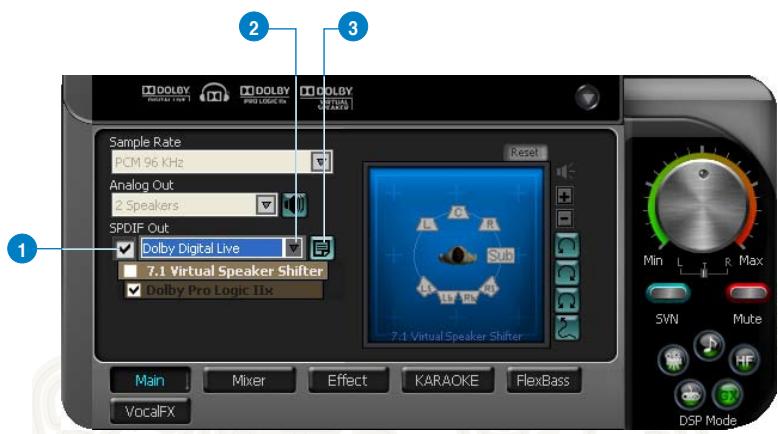Select the Right (R) speaker in shifter
Image resolution: width=778 pixels, height=434 pixels.
489,224
